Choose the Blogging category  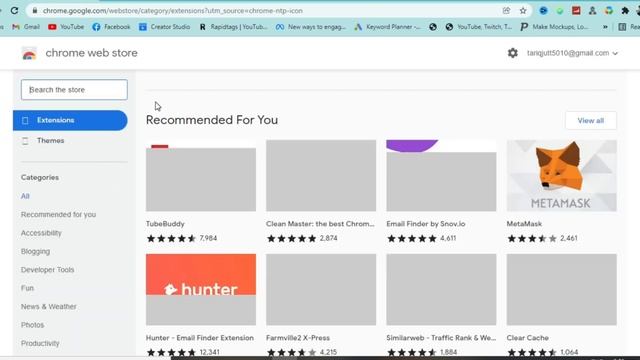coord(36,251)
